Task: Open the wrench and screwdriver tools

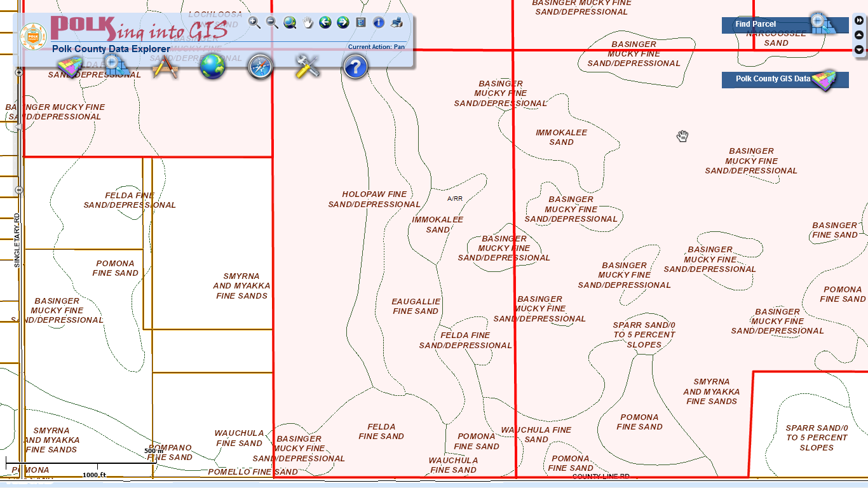Action: pyautogui.click(x=308, y=66)
